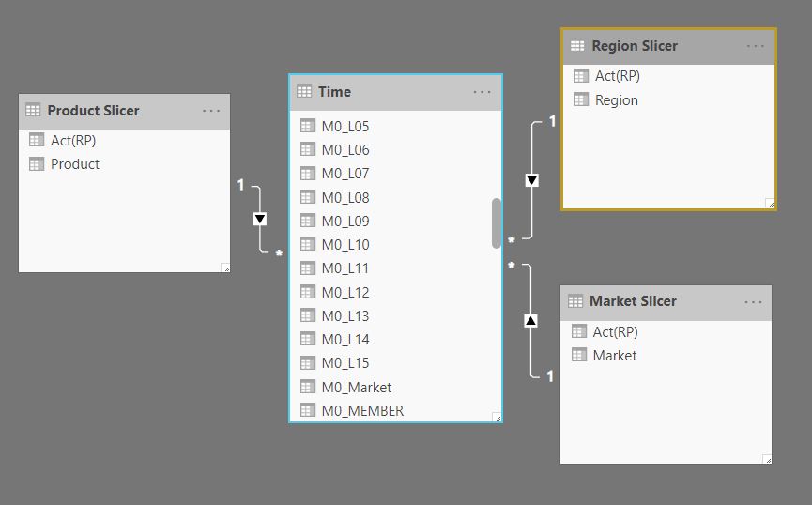Viewport: 812px width, 505px height.
Task: Select the M0_L06 column name
Action: pyautogui.click(x=345, y=150)
